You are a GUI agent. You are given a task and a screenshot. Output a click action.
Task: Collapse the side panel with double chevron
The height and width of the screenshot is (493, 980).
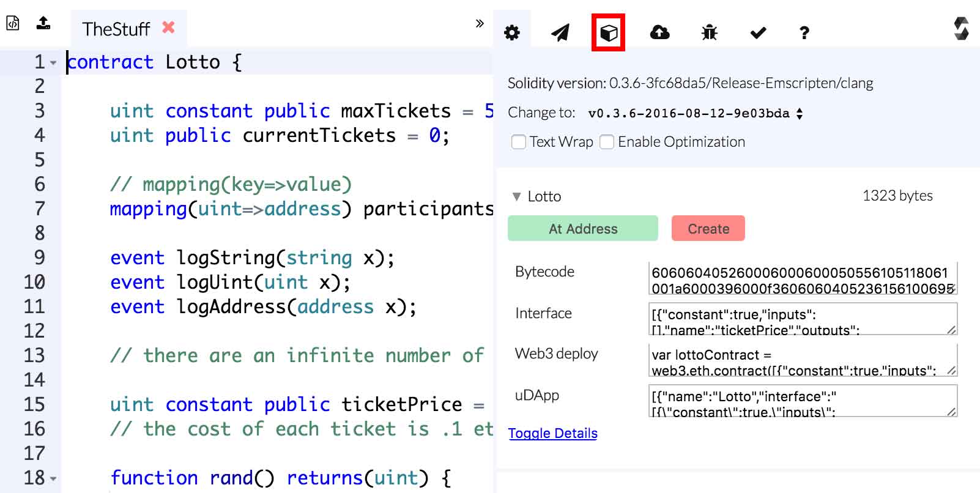(480, 24)
